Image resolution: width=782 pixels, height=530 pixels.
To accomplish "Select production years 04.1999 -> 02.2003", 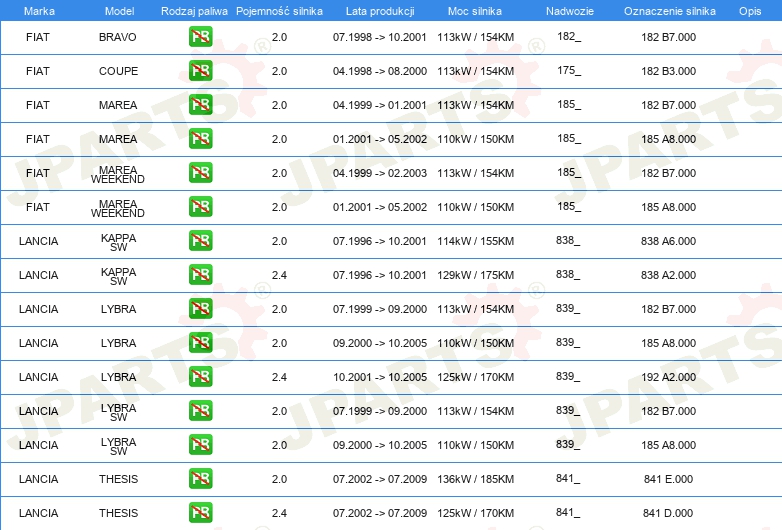I will click(x=380, y=173).
